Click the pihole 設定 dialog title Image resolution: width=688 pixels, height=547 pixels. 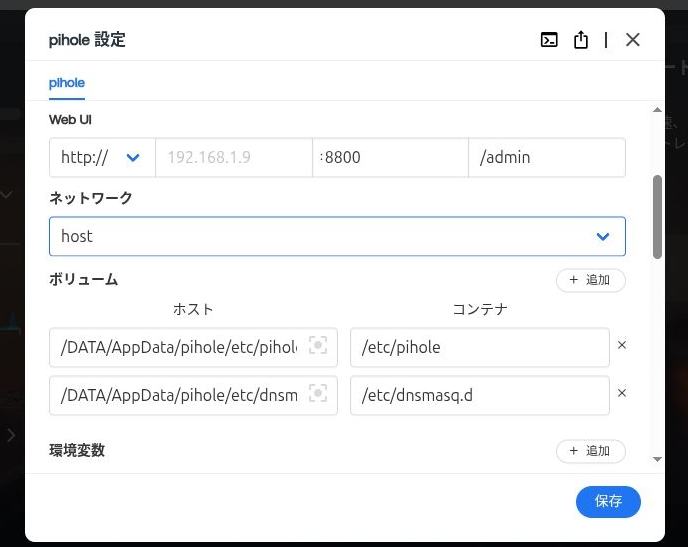(x=87, y=40)
